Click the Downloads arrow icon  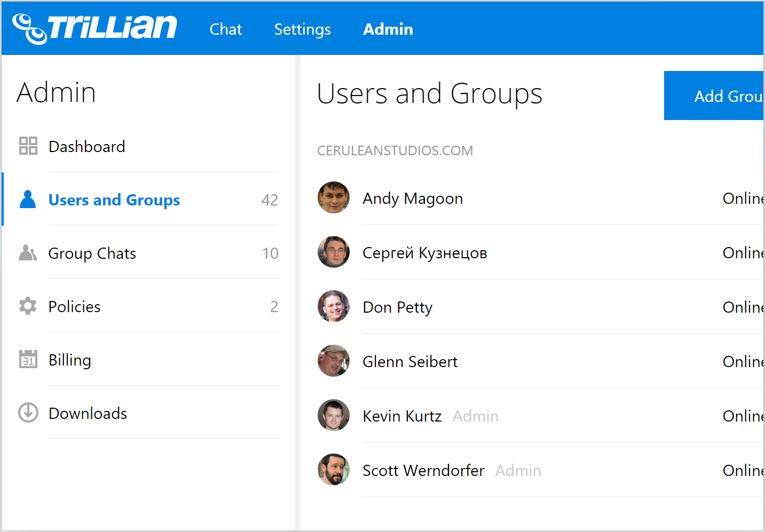(x=28, y=412)
